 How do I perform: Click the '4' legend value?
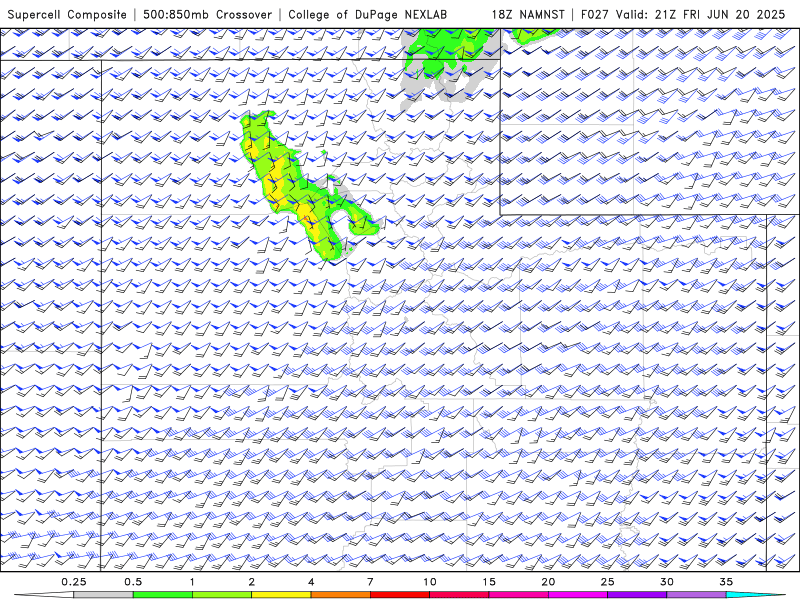click(311, 582)
